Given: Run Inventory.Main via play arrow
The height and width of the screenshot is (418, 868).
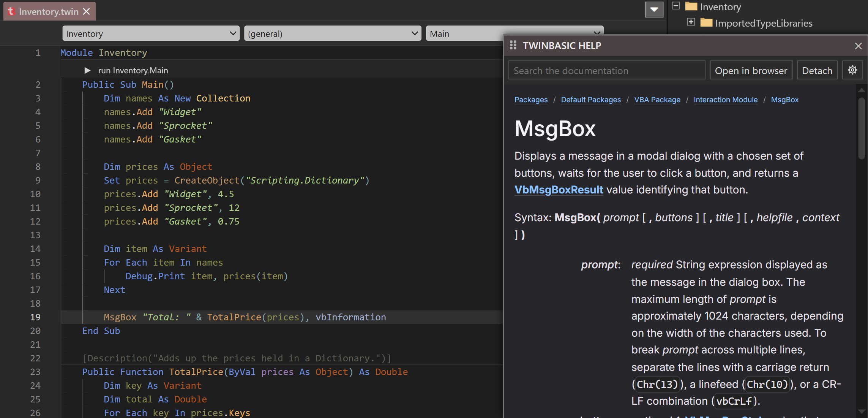Looking at the screenshot, I should point(87,70).
